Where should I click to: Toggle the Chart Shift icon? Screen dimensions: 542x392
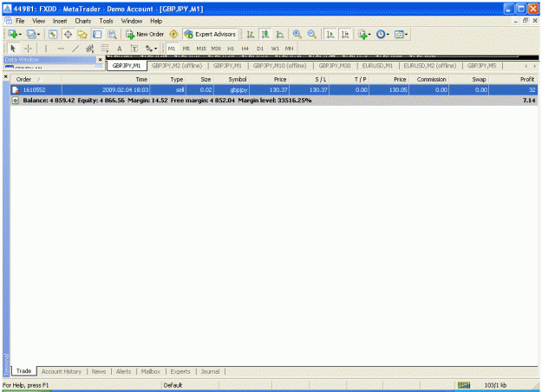click(345, 34)
